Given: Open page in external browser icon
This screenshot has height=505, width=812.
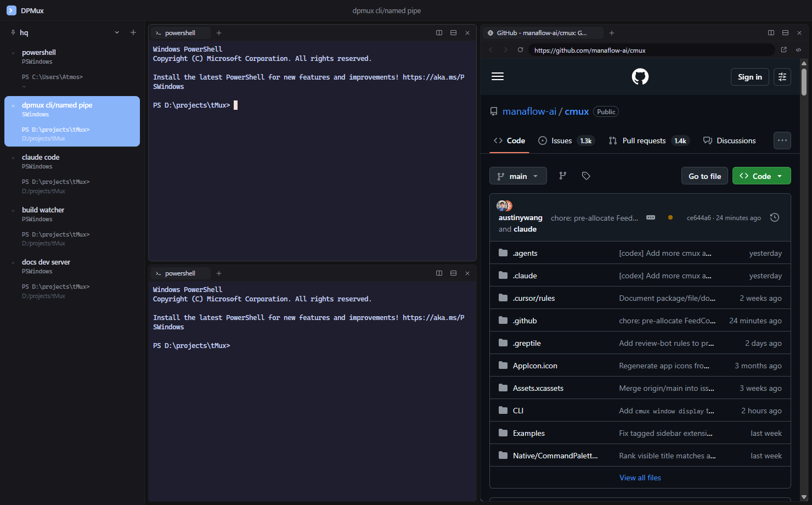Looking at the screenshot, I should point(783,50).
